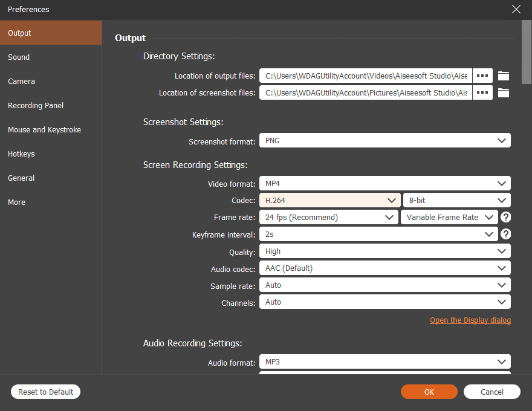Confirm preferences with OK button
This screenshot has width=532, height=411.
429,392
